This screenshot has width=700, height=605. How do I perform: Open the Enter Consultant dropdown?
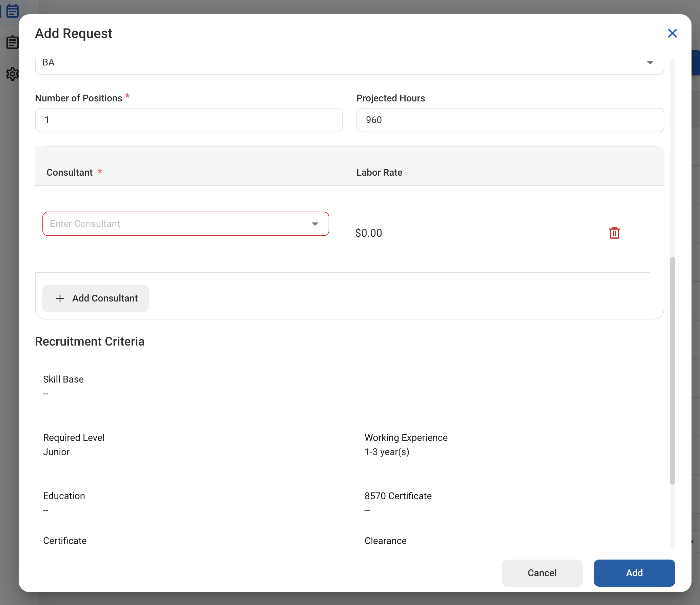(186, 224)
